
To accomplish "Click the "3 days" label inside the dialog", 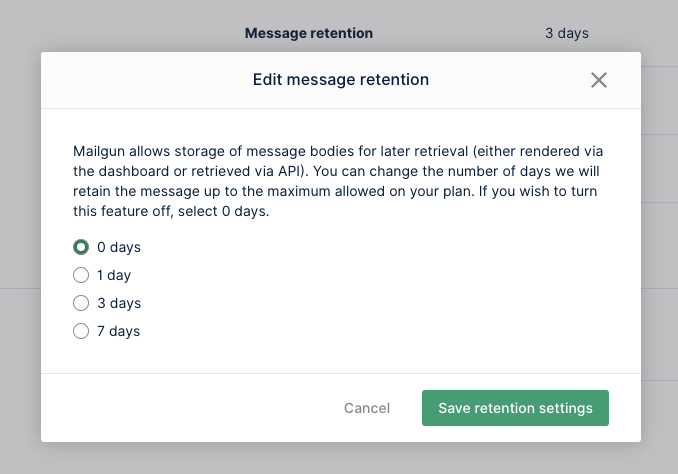I will 119,303.
